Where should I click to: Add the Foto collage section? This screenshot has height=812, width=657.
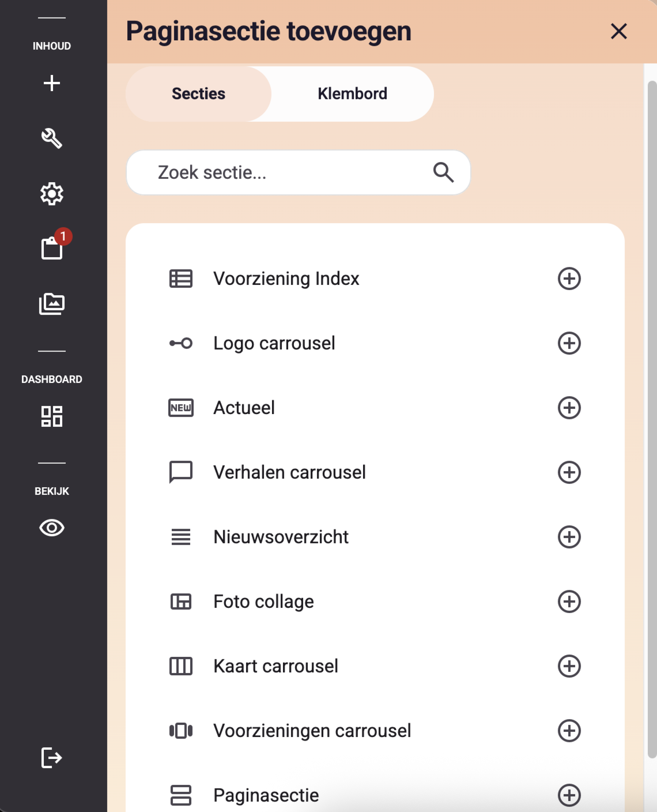pyautogui.click(x=569, y=601)
